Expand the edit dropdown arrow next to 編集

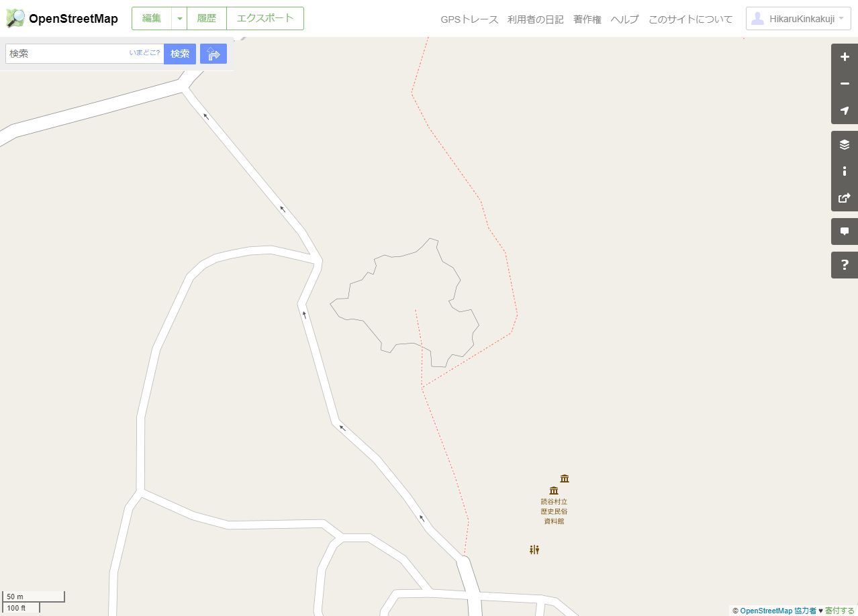point(179,19)
